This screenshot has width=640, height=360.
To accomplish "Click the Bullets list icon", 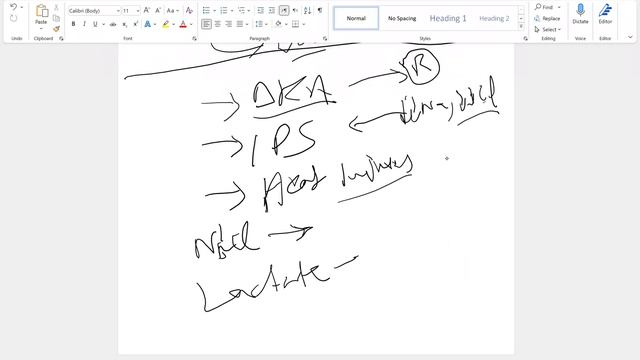I will click(x=207, y=11).
